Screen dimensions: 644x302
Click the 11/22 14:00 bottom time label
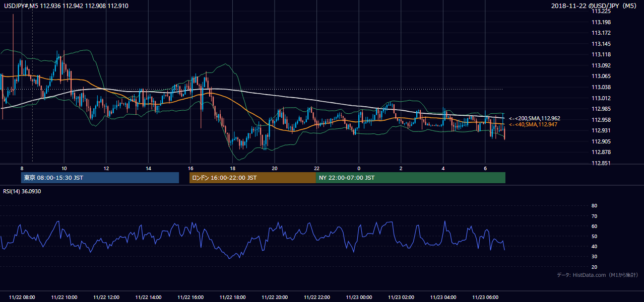click(x=148, y=297)
